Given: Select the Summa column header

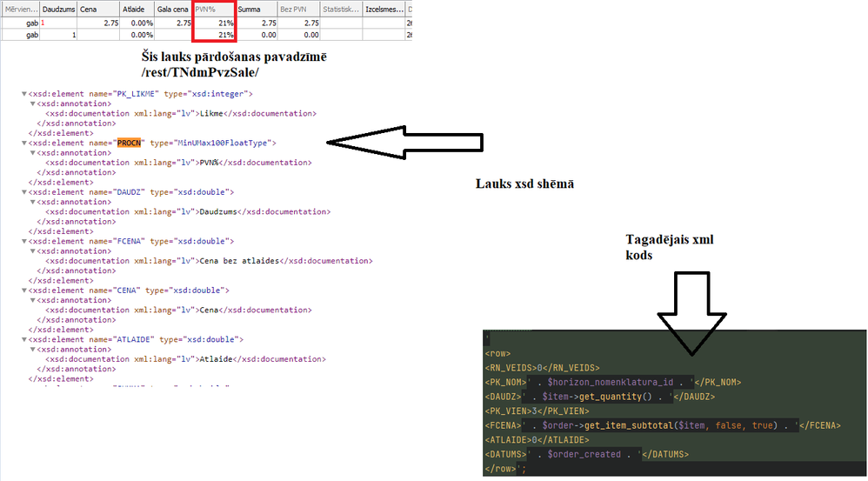Looking at the screenshot, I should coord(257,10).
